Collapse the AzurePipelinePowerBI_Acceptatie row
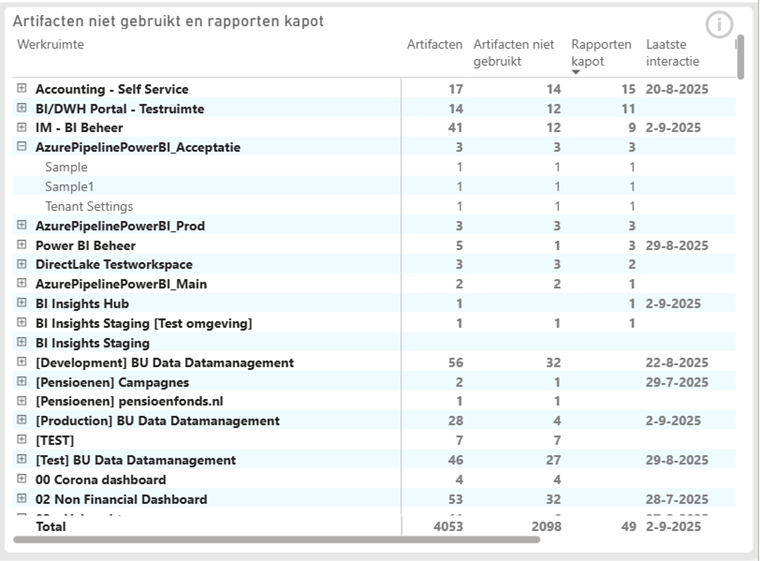 coord(22,147)
